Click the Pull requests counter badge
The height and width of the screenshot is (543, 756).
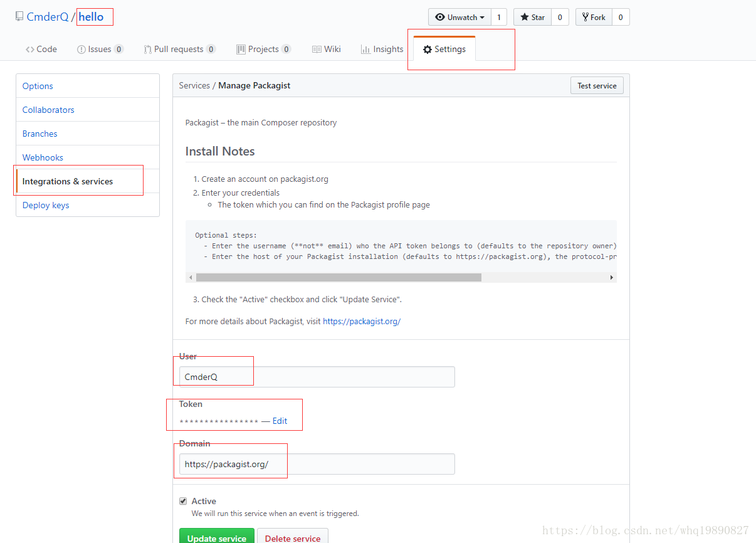coord(211,50)
